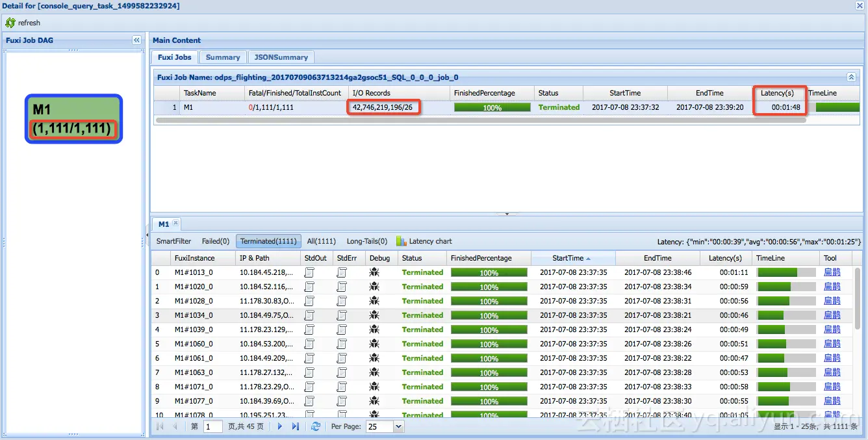Click FinishedPercentage bar of M1#1020_0

pos(489,287)
